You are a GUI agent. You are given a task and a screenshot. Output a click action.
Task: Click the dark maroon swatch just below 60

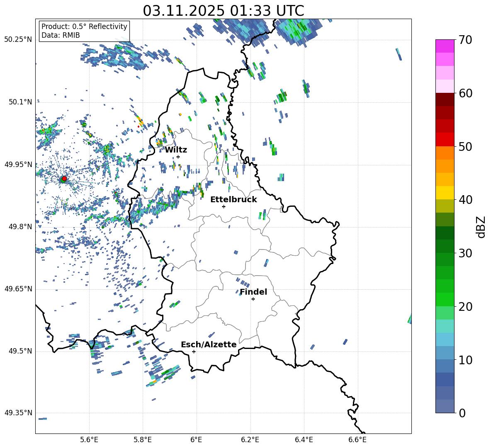tap(445, 99)
